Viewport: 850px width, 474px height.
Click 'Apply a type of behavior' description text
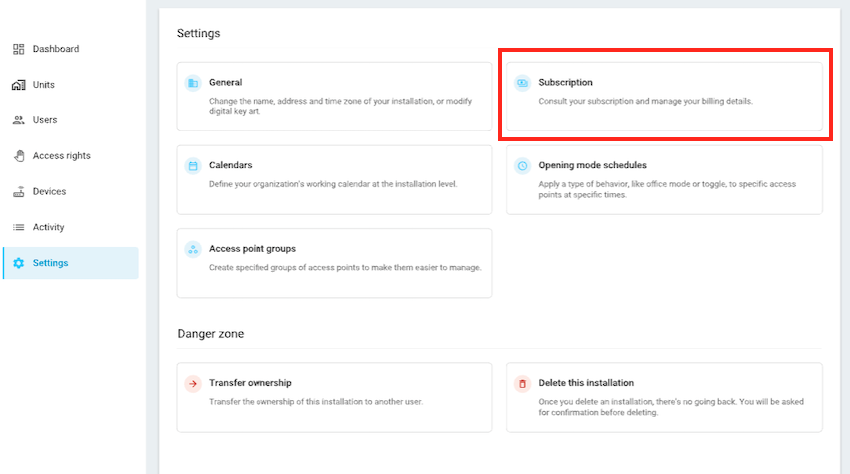click(x=667, y=189)
